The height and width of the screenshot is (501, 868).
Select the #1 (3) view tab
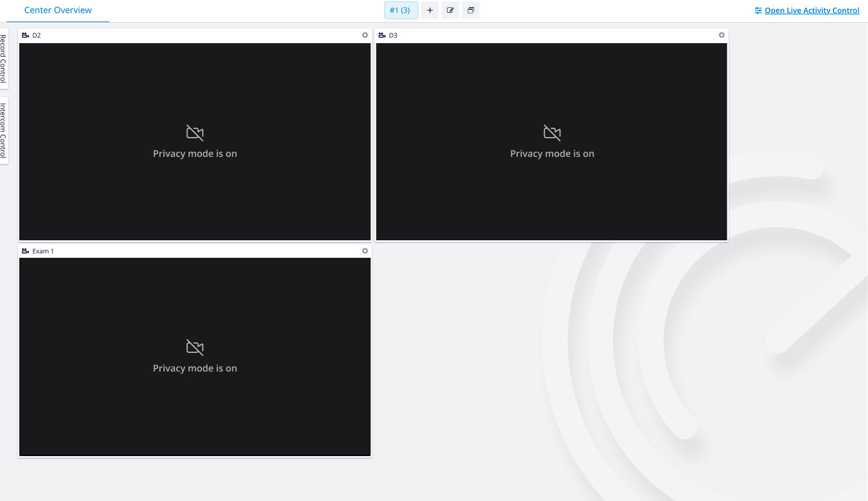(x=401, y=10)
